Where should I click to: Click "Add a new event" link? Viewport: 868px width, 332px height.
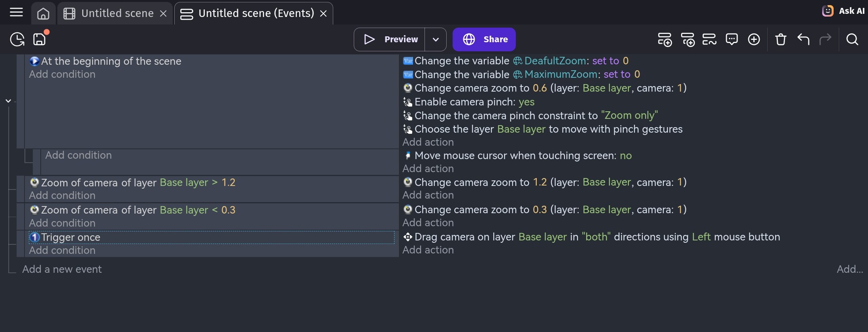pyautogui.click(x=62, y=269)
